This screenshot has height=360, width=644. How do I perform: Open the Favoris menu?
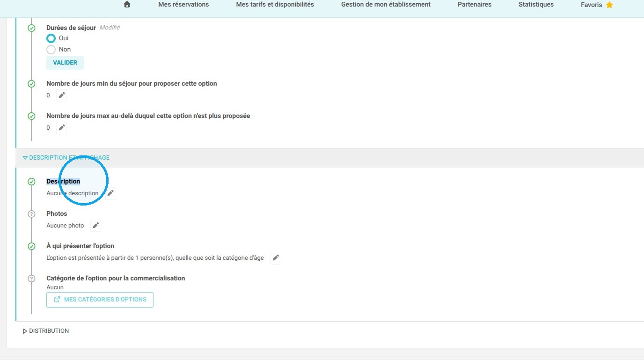(x=597, y=5)
